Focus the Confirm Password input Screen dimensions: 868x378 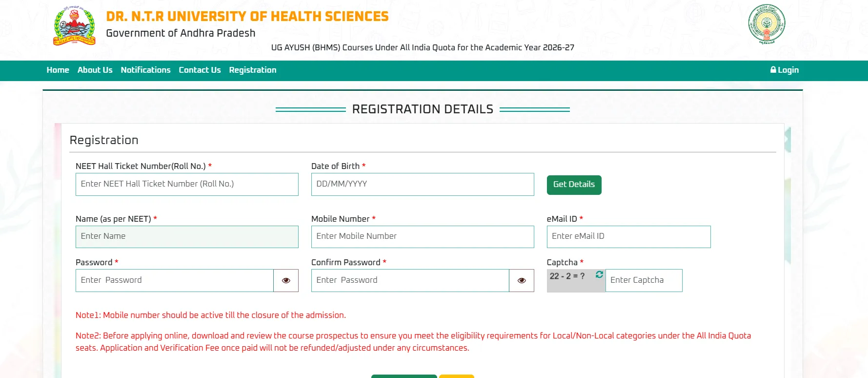click(410, 280)
